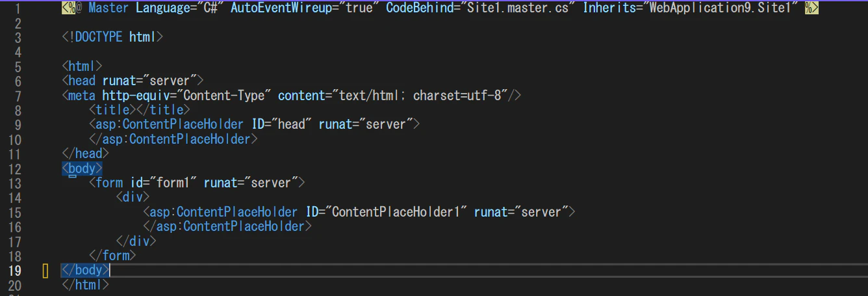This screenshot has width=868, height=296.
Task: Click line number 15 in the gutter
Action: click(14, 212)
